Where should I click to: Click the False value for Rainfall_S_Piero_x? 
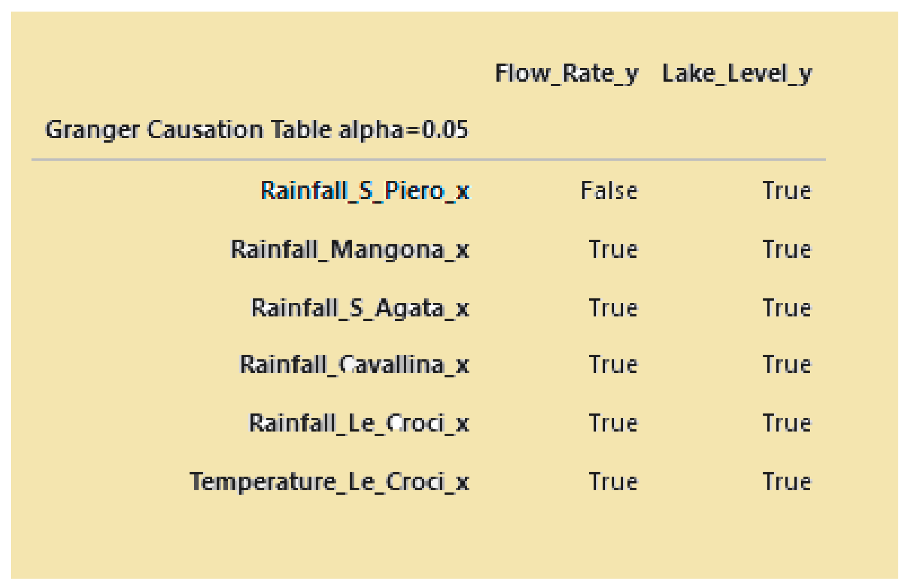coord(609,191)
